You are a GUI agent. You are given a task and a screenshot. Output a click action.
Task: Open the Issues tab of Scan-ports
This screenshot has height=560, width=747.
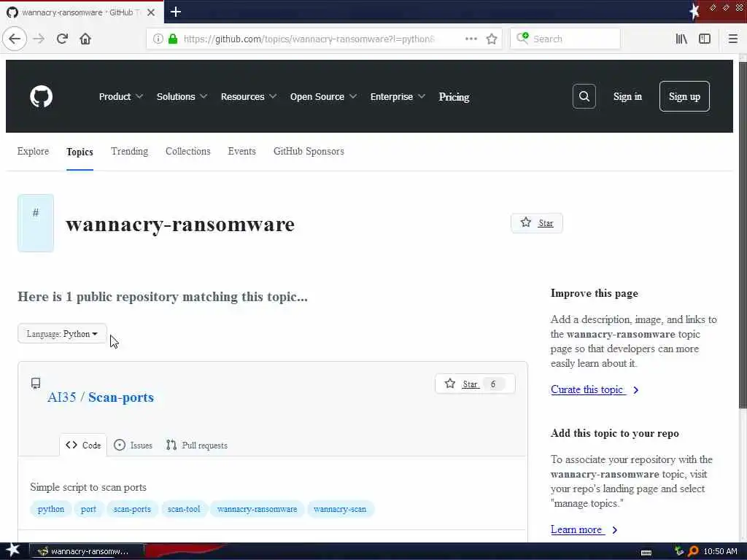click(x=133, y=446)
